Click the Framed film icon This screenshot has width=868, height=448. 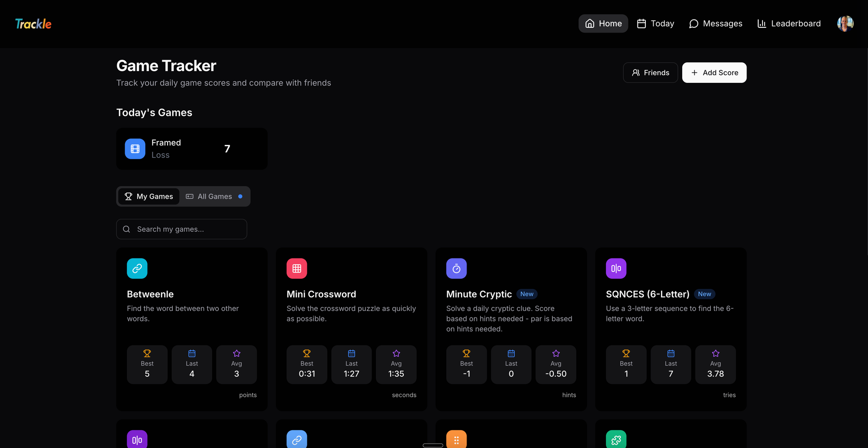135,149
